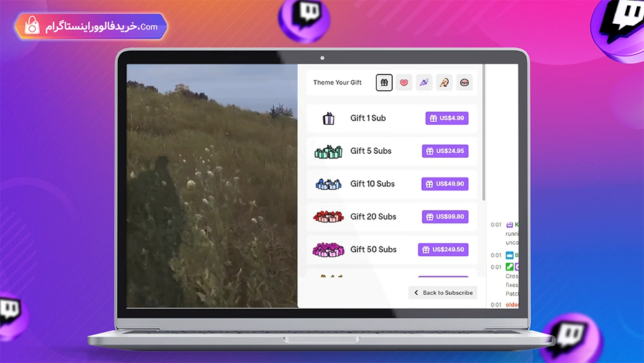This screenshot has width=644, height=363.
Task: Click the gift panel scrollbar
Action: pos(484,132)
